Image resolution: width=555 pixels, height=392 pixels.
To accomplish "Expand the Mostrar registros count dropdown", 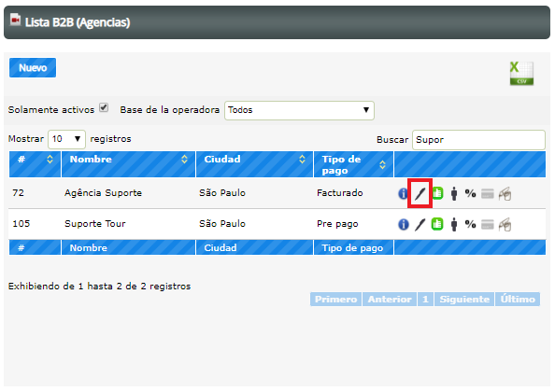I will coord(66,139).
